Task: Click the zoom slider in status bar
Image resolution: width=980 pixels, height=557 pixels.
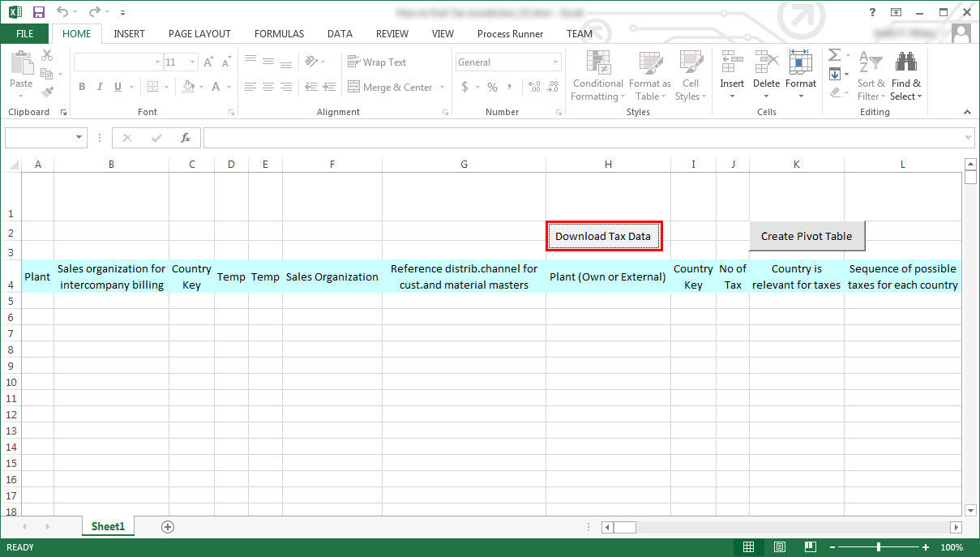Action: point(878,547)
